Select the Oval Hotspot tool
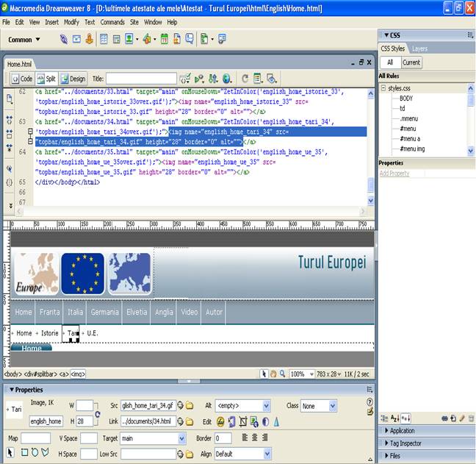The width and height of the screenshot is (476, 464). click(x=35, y=453)
